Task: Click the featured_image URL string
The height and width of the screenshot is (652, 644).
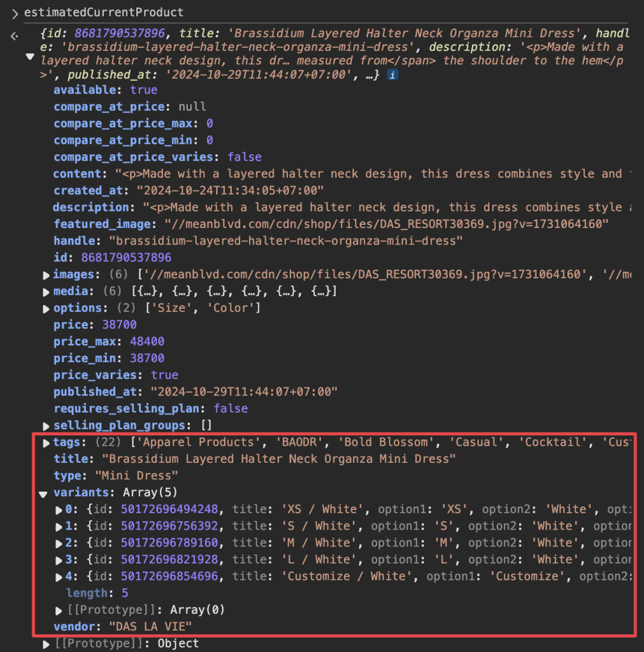Action: pyautogui.click(x=387, y=224)
